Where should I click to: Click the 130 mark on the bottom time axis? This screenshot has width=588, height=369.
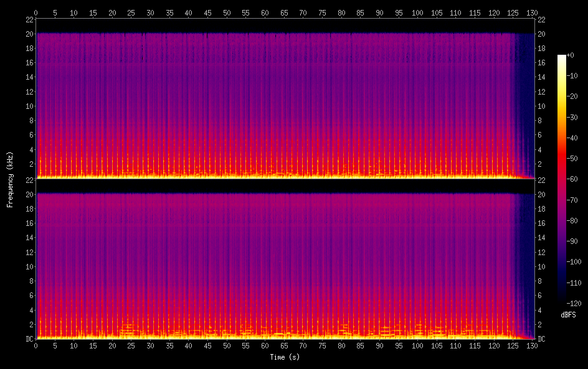(x=532, y=345)
